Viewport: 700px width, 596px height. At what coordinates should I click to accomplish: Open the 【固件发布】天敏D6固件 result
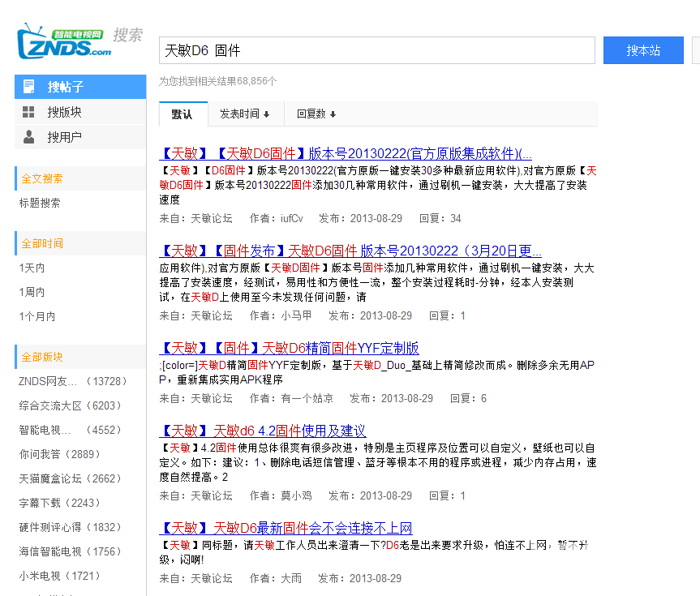pyautogui.click(x=350, y=251)
